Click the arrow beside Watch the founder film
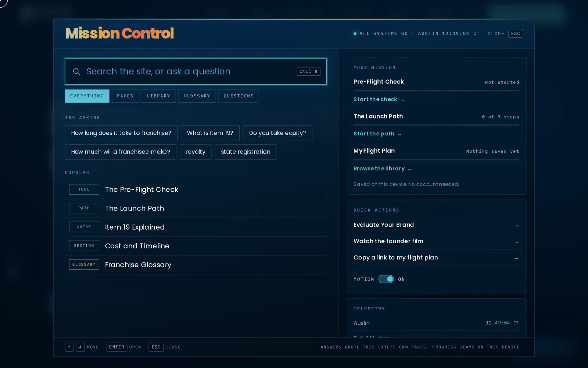Image resolution: width=588 pixels, height=368 pixels. pyautogui.click(x=516, y=242)
